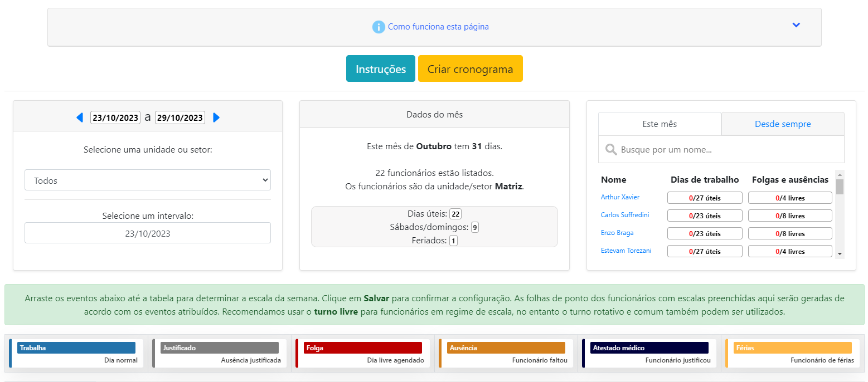This screenshot has height=382, width=868.
Task: Open Carlos Suffredini employee link
Action: coord(625,215)
